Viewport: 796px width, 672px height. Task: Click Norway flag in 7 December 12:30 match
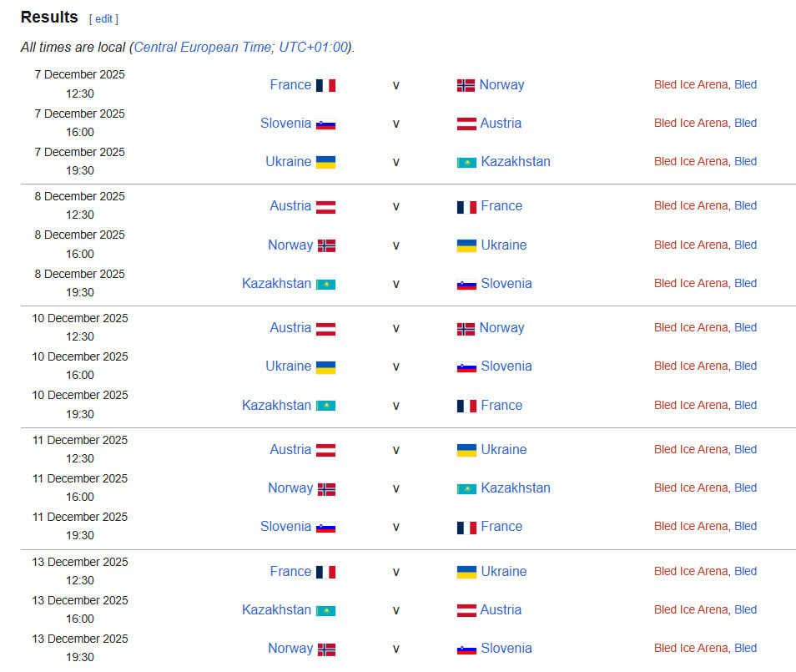[x=466, y=85]
